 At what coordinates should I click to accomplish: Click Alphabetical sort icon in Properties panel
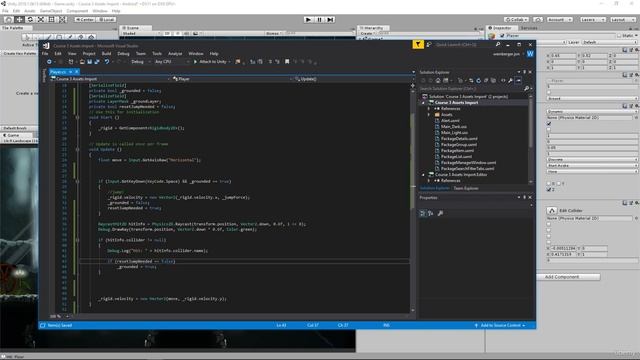coord(431,213)
